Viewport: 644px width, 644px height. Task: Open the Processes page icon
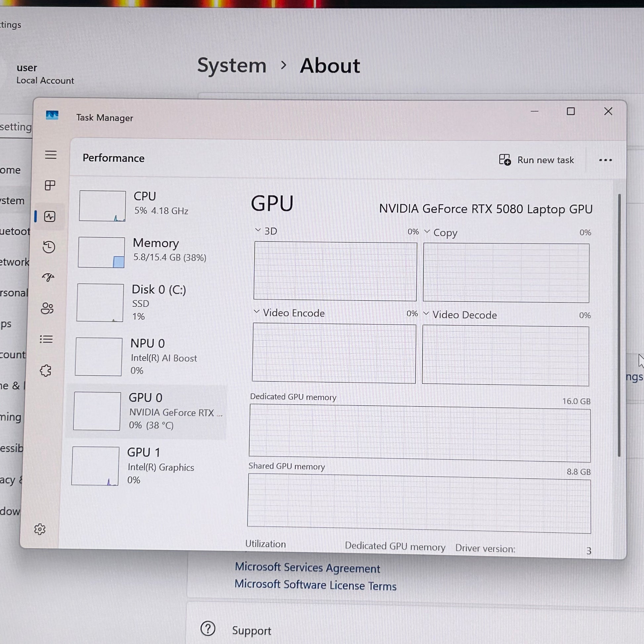coord(50,185)
